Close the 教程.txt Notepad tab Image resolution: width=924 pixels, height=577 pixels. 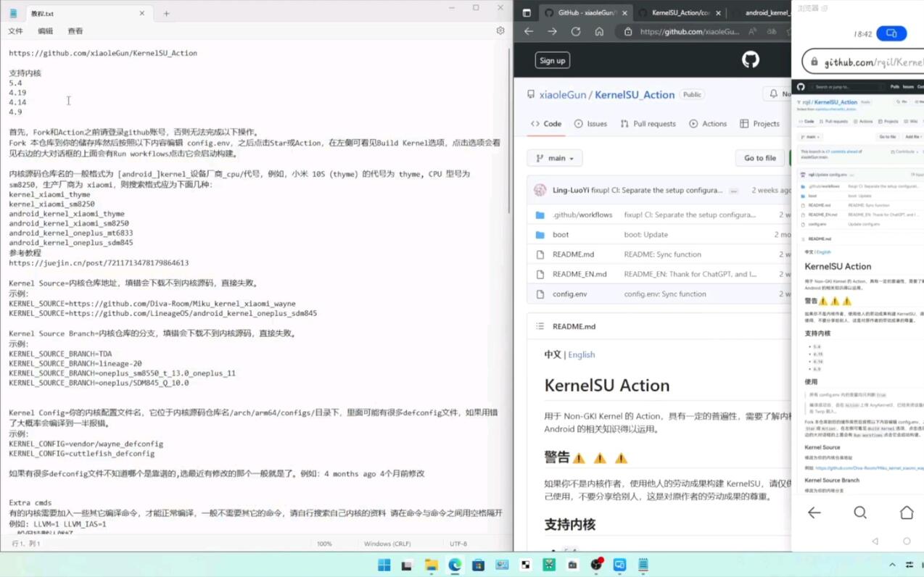[x=141, y=13]
